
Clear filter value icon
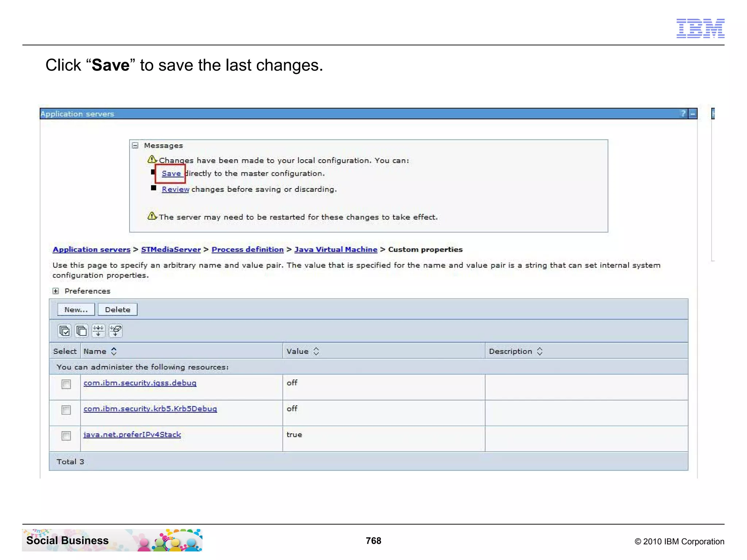[x=115, y=331]
